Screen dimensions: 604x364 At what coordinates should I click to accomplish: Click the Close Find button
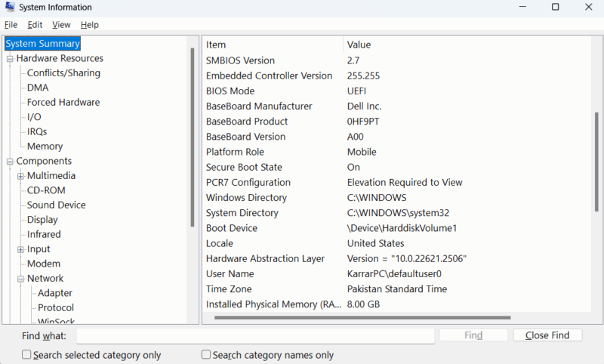click(x=547, y=335)
